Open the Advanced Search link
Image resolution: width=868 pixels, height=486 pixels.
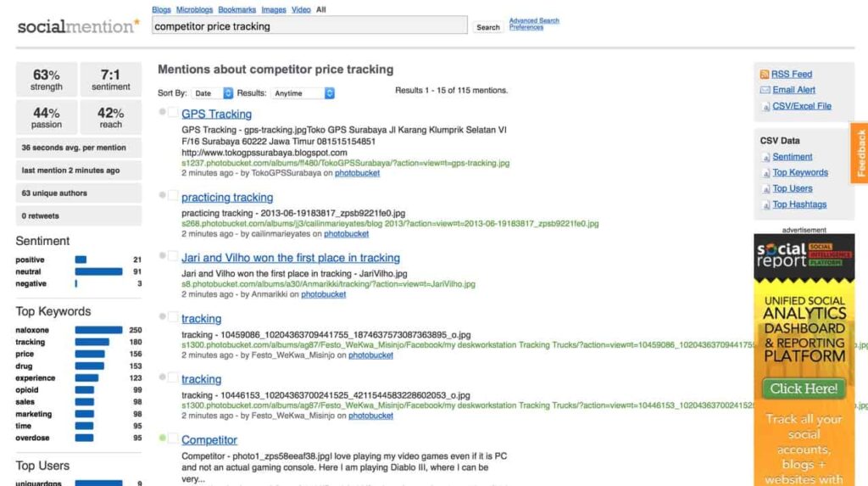534,20
